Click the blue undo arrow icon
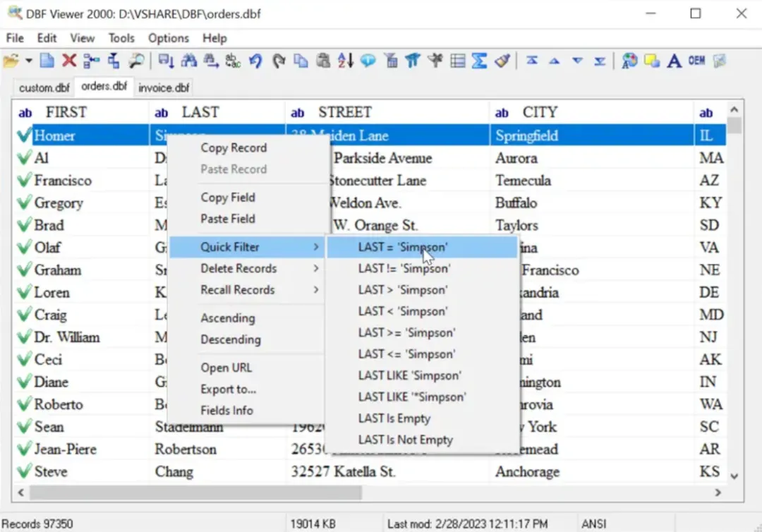Viewport: 762px width, 532px height. click(255, 61)
